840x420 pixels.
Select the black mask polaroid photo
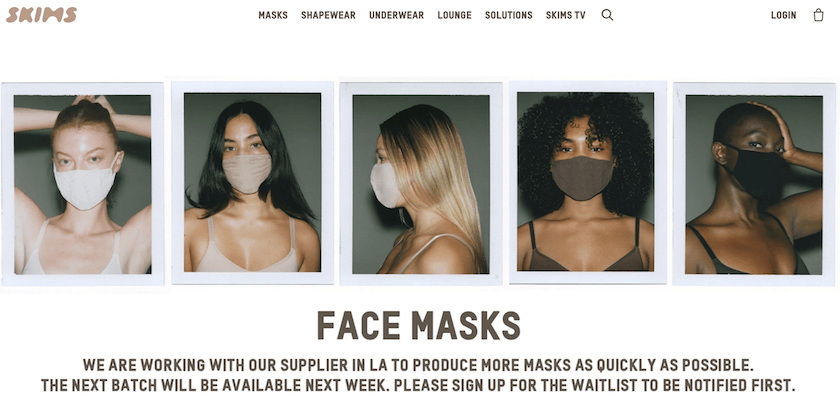point(754,184)
